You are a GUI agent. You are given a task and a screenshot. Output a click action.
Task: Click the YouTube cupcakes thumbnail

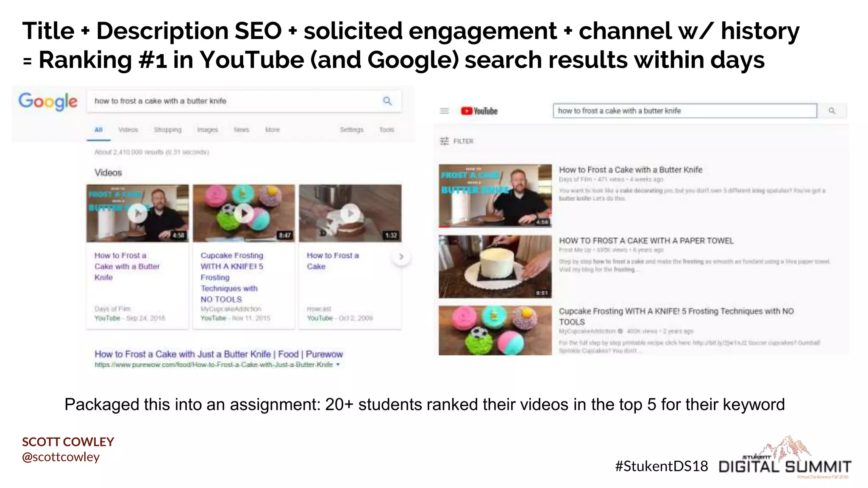coord(495,330)
